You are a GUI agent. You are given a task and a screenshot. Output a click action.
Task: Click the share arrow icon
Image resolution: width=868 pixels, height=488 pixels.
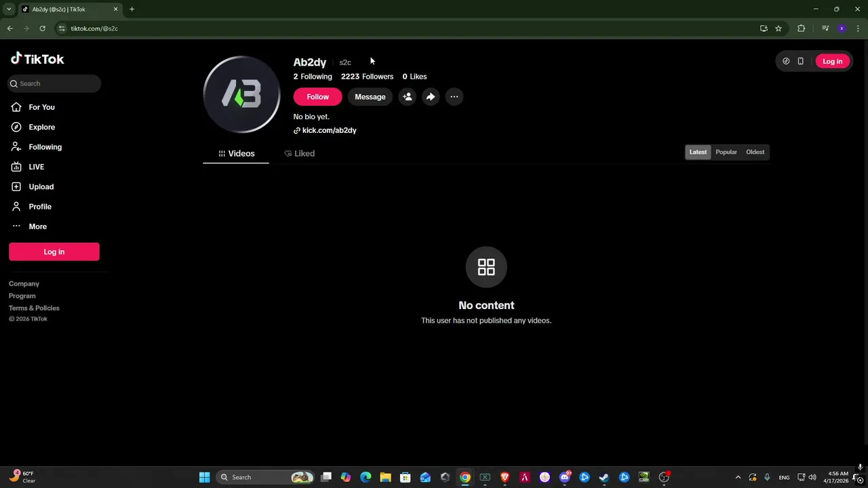pyautogui.click(x=431, y=97)
